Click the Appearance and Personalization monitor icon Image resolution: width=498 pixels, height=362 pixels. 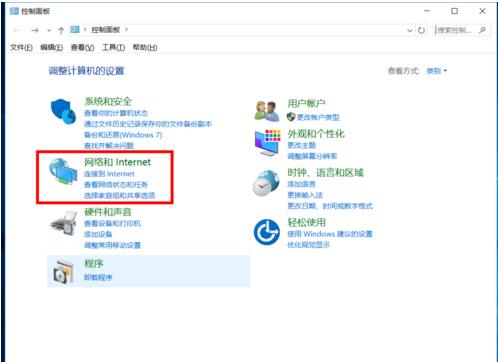point(267,143)
